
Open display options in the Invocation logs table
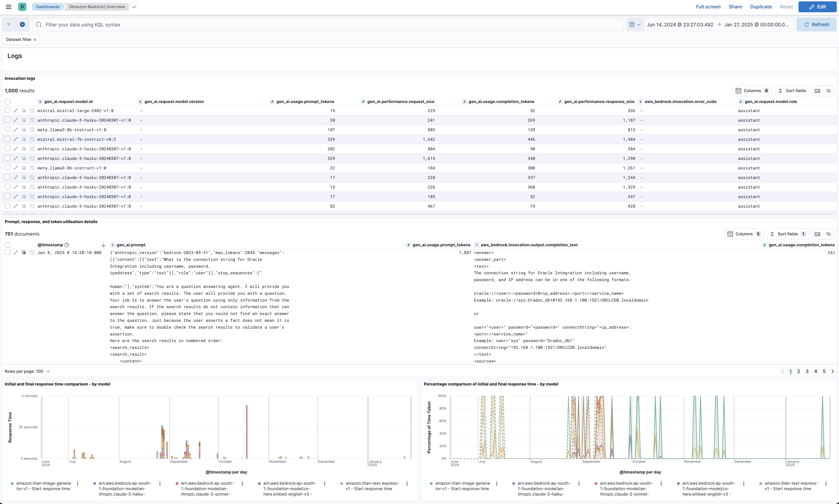coord(829,91)
